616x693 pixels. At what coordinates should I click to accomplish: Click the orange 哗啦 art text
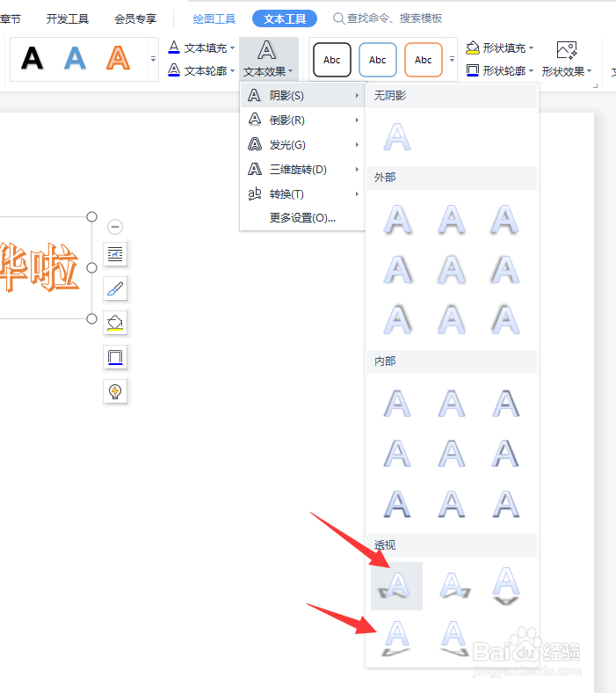pyautogui.click(x=40, y=267)
